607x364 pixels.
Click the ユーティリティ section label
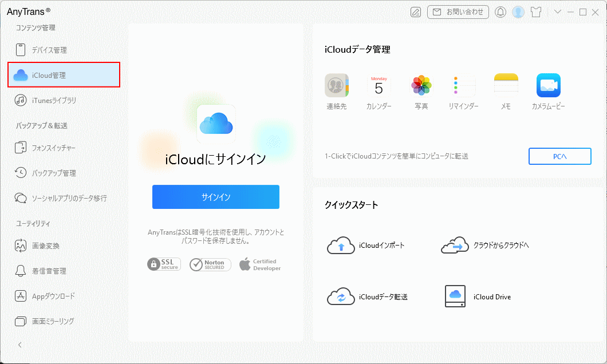coord(33,224)
